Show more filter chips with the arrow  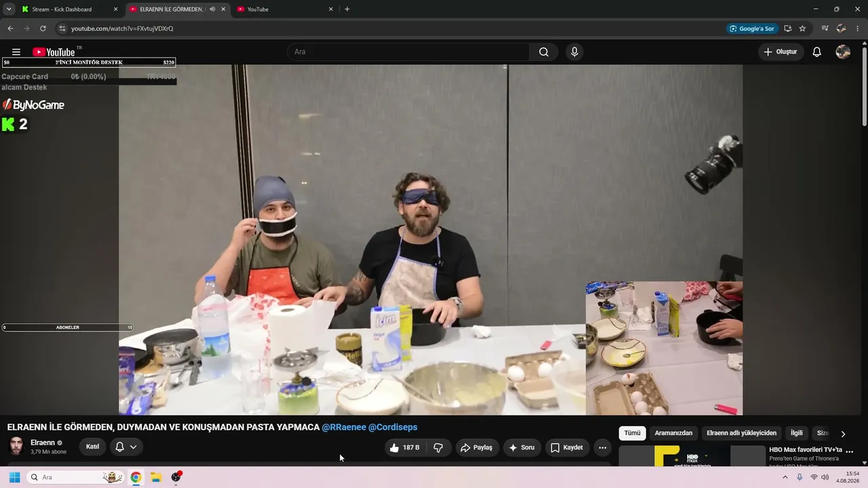843,434
